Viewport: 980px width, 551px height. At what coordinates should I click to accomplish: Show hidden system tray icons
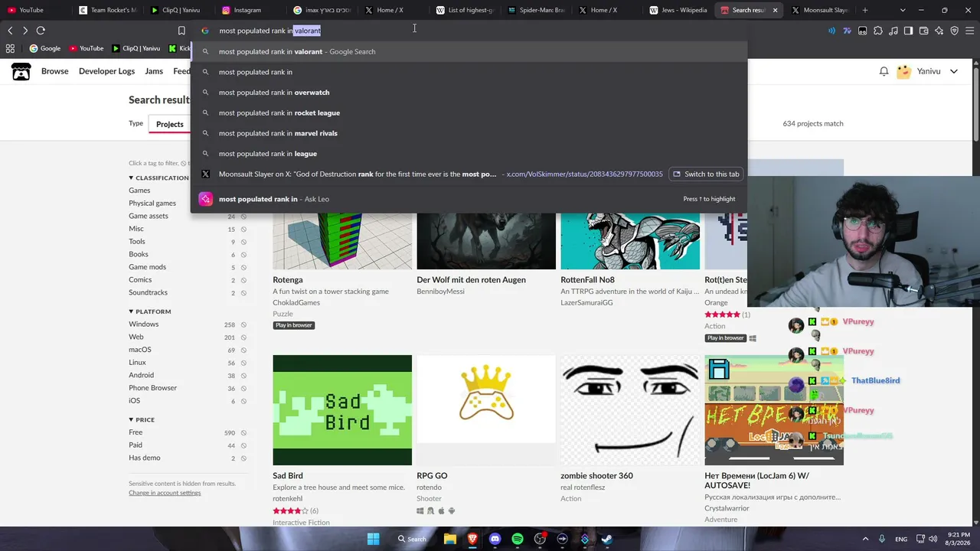click(865, 539)
